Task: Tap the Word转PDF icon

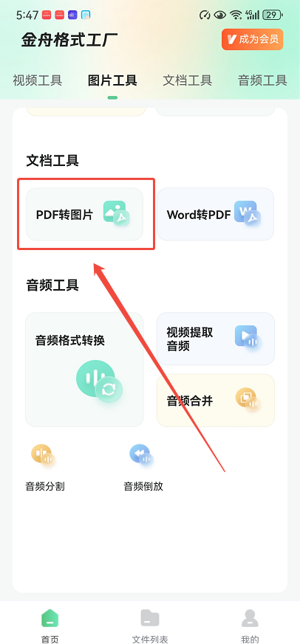Action: (248, 214)
